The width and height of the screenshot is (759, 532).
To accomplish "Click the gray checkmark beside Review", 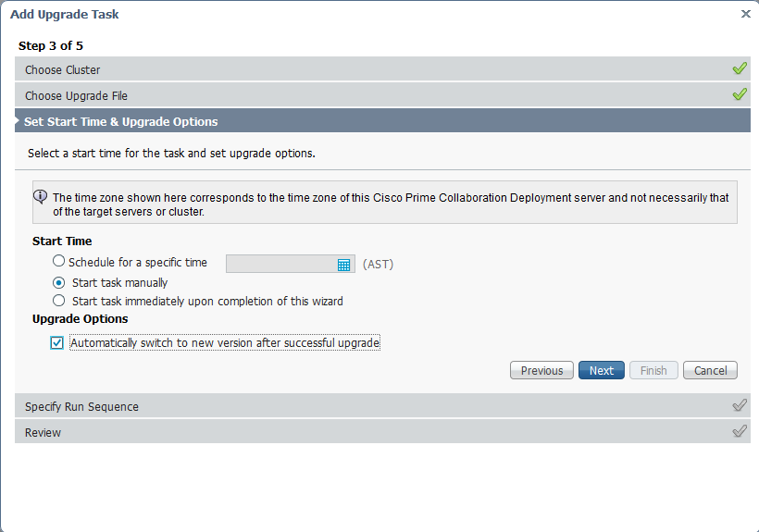I will click(739, 431).
